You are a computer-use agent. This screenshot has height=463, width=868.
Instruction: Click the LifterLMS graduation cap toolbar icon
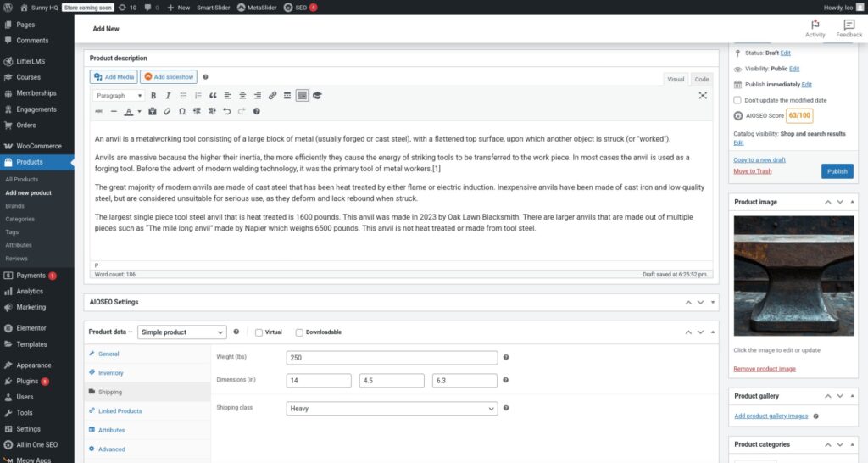317,96
